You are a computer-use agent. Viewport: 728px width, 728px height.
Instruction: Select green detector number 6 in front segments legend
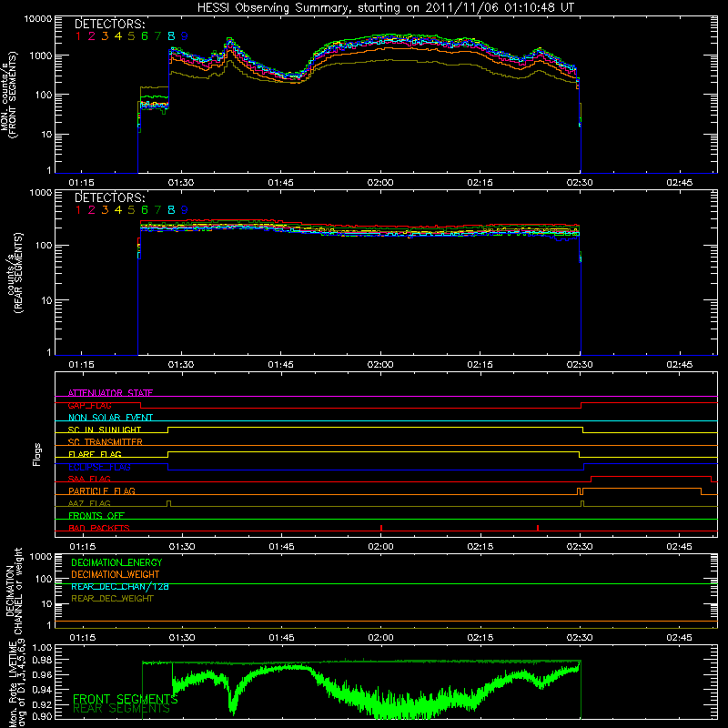pos(145,36)
